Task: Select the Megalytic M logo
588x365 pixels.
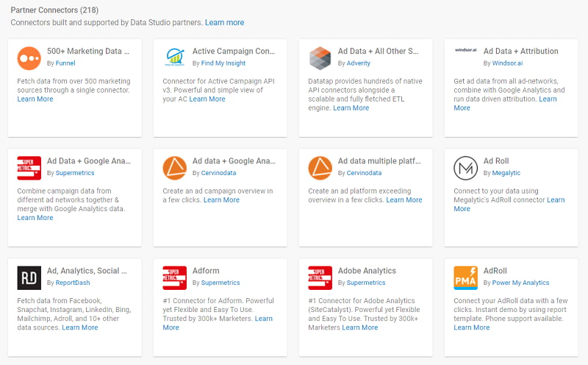Action: coord(465,168)
